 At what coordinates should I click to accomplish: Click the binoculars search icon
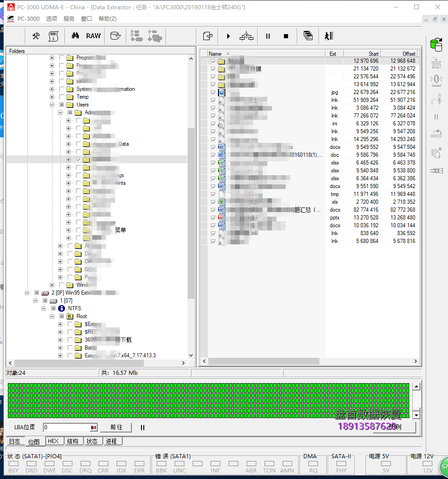(75, 36)
